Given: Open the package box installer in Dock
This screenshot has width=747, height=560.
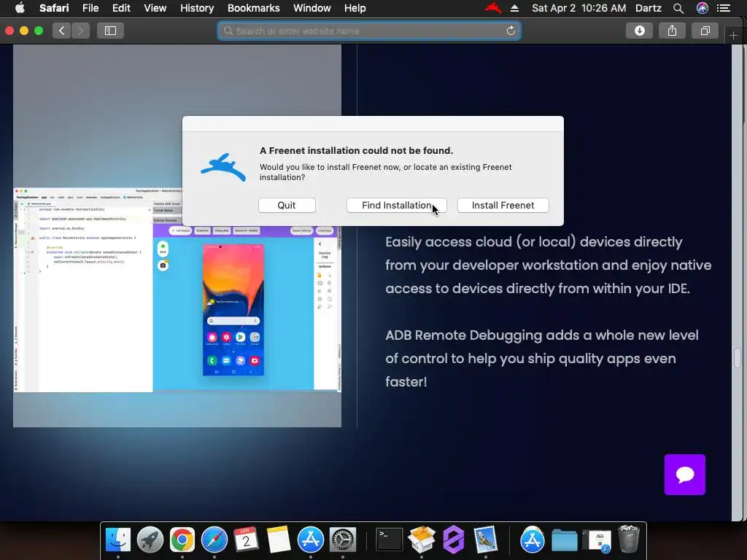Looking at the screenshot, I should coord(422,540).
